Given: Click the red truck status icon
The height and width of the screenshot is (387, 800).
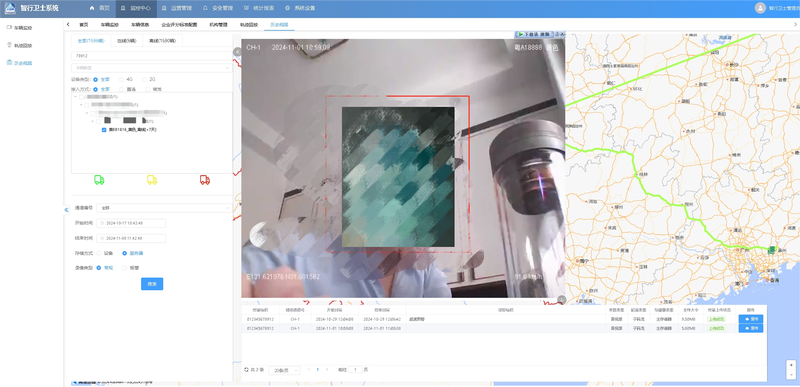Looking at the screenshot, I should (205, 180).
